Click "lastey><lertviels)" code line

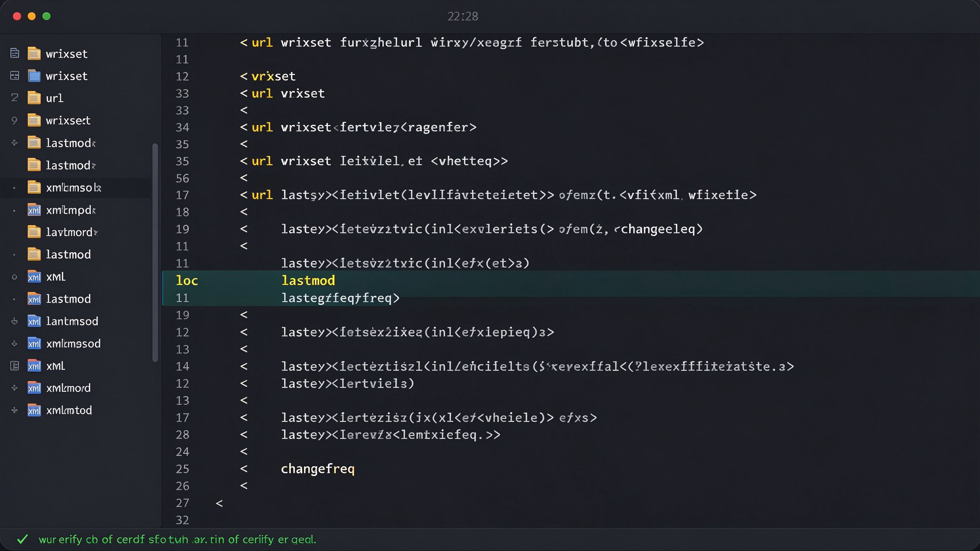(x=347, y=383)
